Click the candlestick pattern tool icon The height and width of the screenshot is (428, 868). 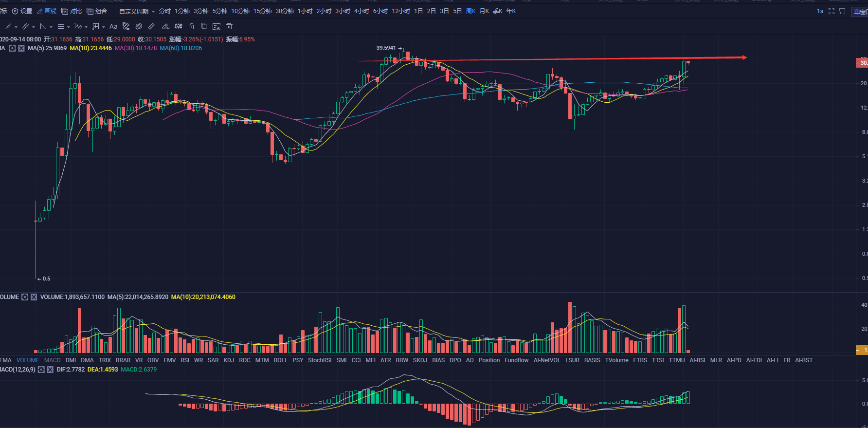point(179,26)
